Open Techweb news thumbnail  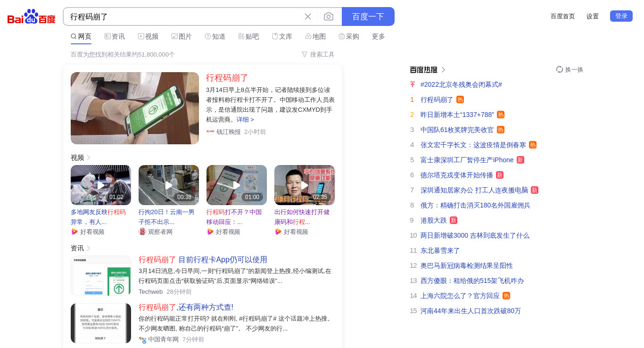(101, 276)
